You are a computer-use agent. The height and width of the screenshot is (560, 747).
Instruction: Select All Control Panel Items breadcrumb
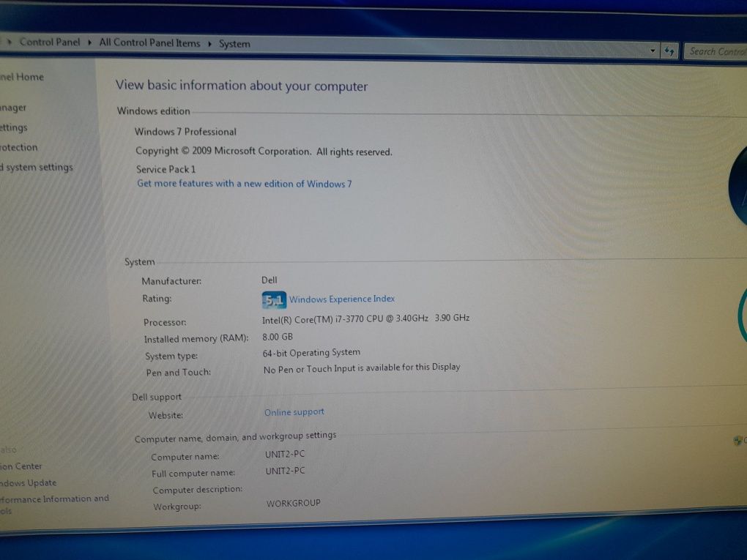click(x=149, y=43)
